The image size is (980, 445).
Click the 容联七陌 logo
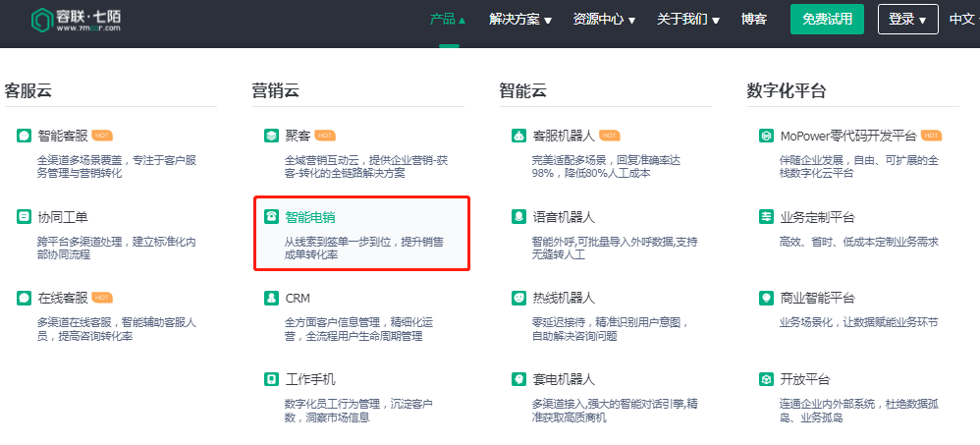tap(77, 20)
